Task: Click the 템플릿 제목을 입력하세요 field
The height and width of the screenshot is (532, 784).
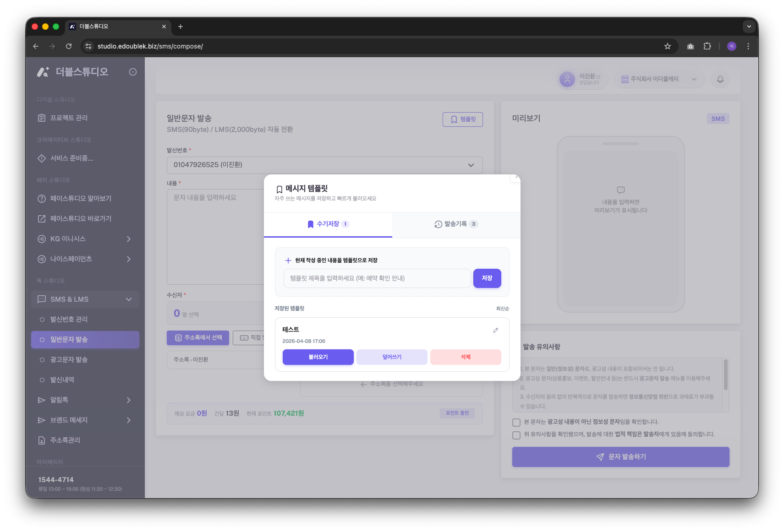Action: coord(377,278)
